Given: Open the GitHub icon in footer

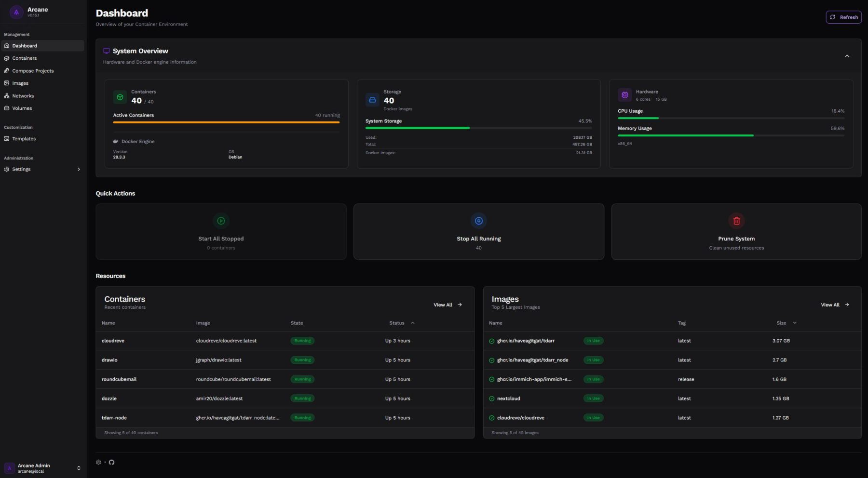Looking at the screenshot, I should pos(111,462).
